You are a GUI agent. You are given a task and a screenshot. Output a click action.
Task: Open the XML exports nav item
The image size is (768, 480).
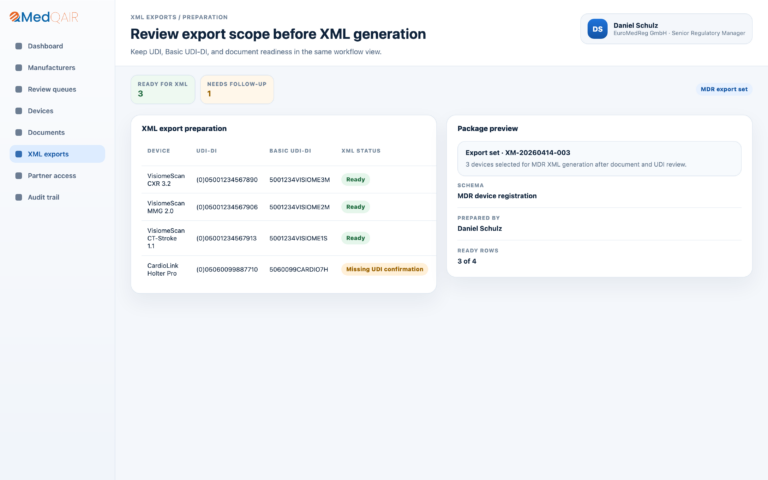[x=57, y=154]
